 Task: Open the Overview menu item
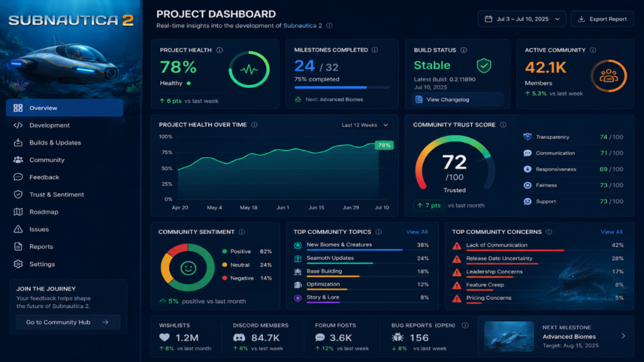(65, 108)
